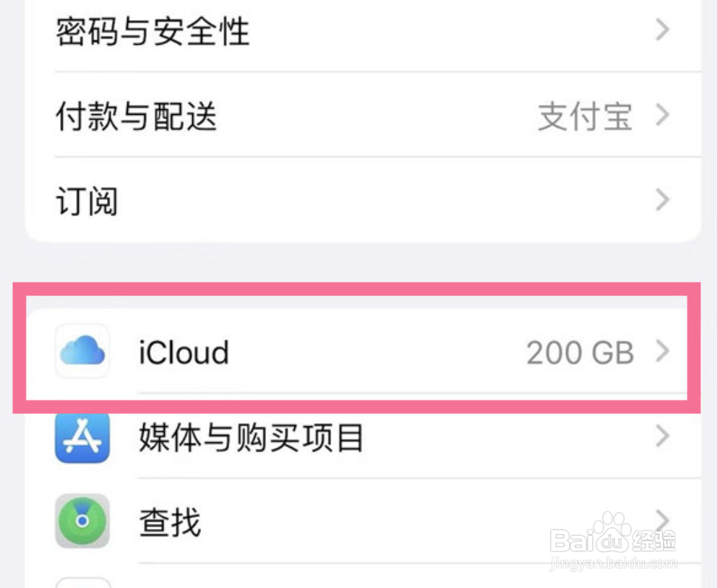Viewport: 717px width, 588px height.
Task: Tap the chevron on the 订阅 row
Action: tap(662, 200)
